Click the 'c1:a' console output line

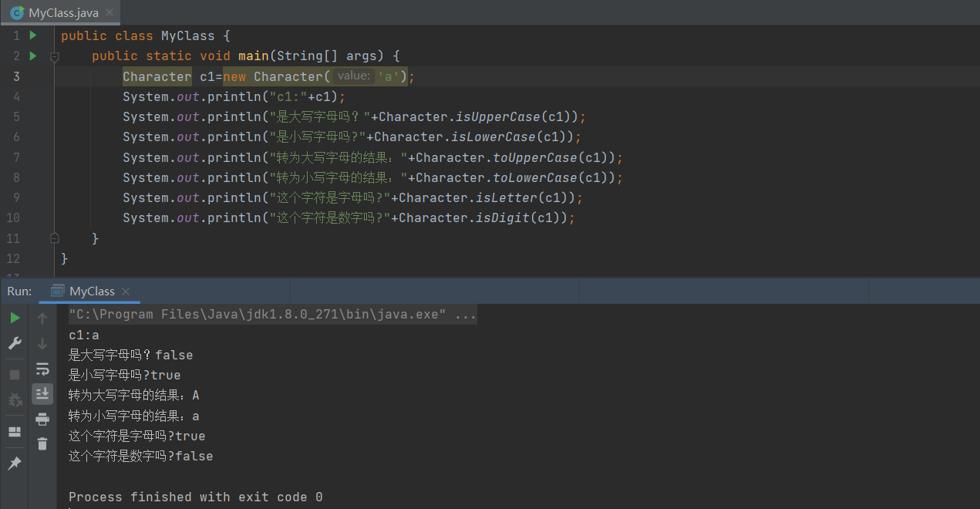(x=84, y=335)
